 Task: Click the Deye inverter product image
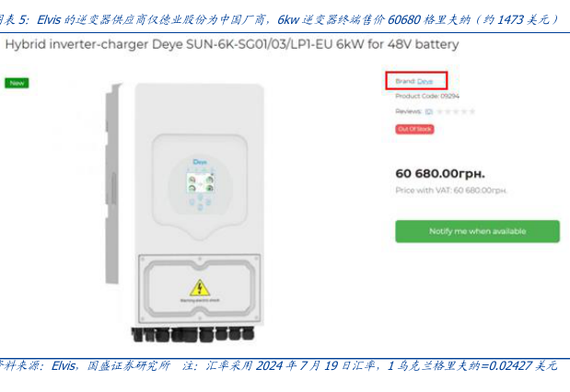click(x=185, y=213)
